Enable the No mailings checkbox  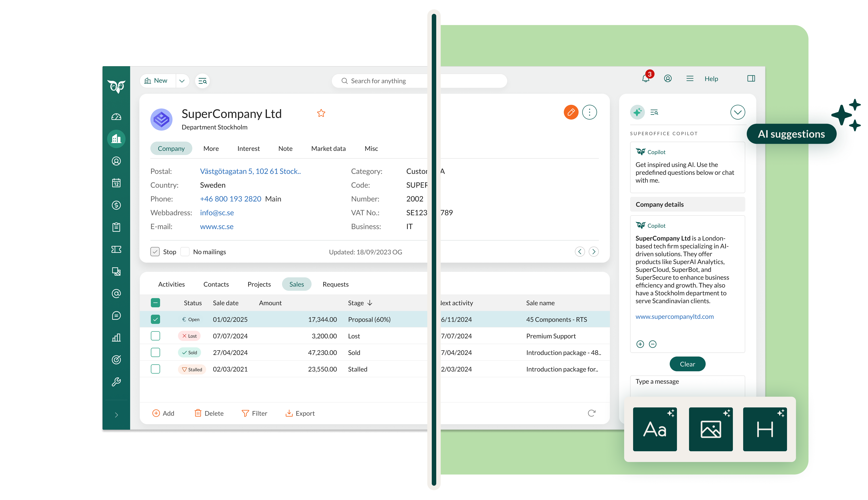coord(185,251)
